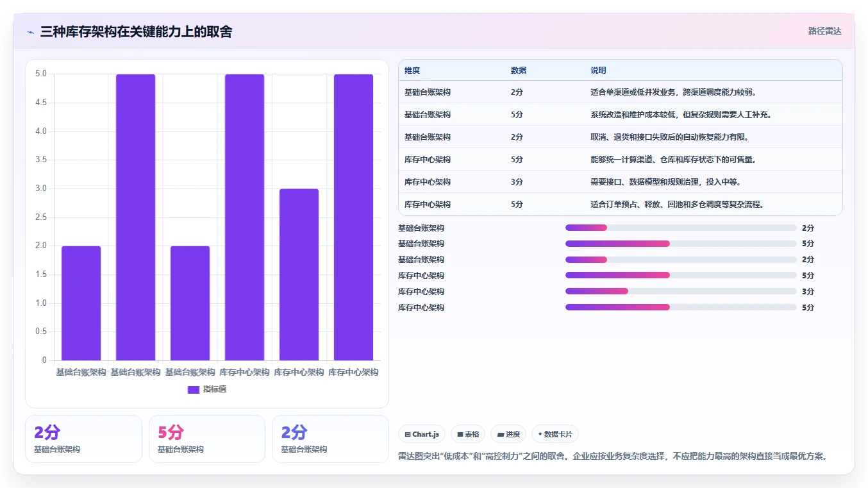
Task: Click the title 三种库存架构在关键能力上的取舍
Action: [136, 31]
